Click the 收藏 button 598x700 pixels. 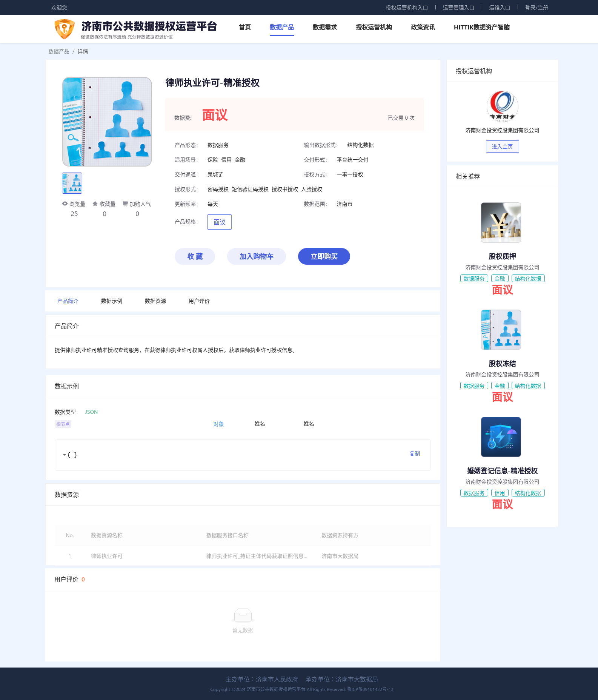[195, 256]
